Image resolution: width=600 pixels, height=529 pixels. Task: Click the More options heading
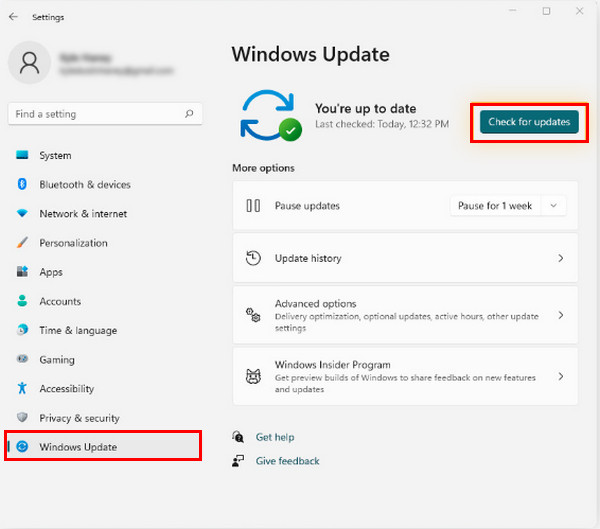263,168
